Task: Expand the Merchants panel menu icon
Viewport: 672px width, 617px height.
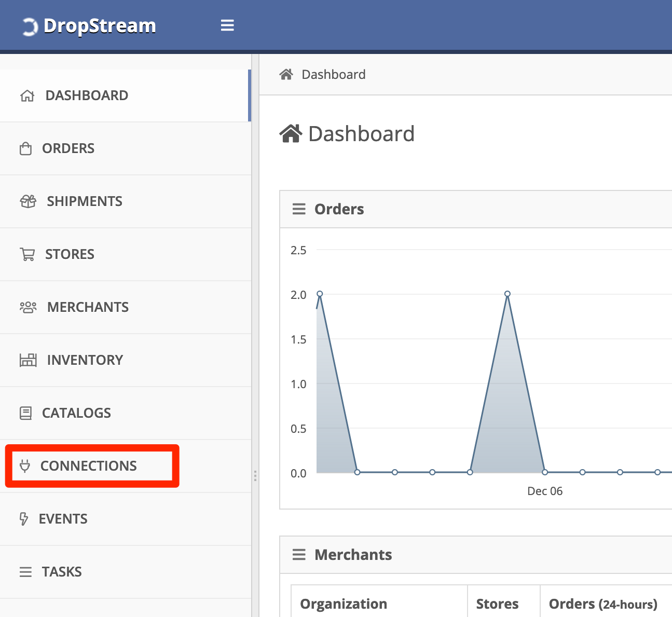Action: 299,555
